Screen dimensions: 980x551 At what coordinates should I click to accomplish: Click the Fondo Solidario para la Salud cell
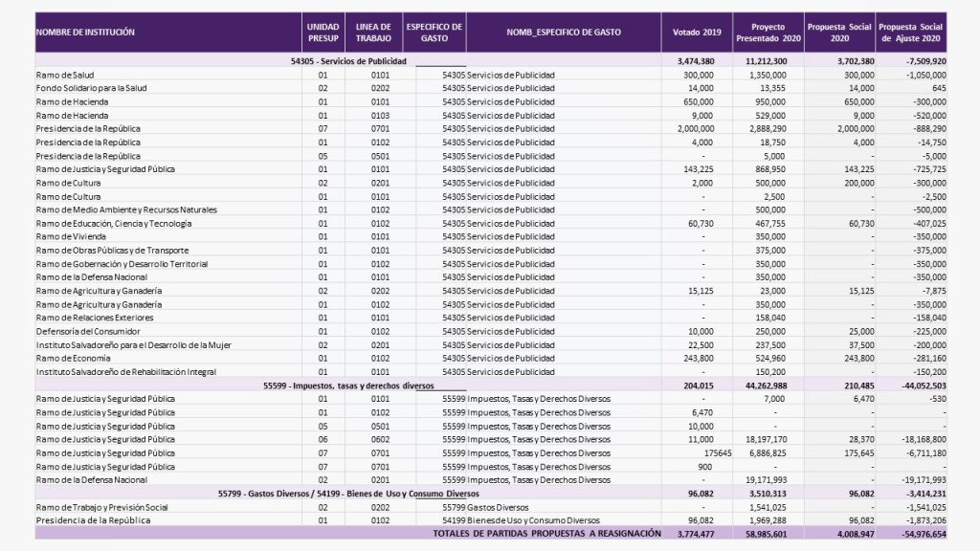91,88
